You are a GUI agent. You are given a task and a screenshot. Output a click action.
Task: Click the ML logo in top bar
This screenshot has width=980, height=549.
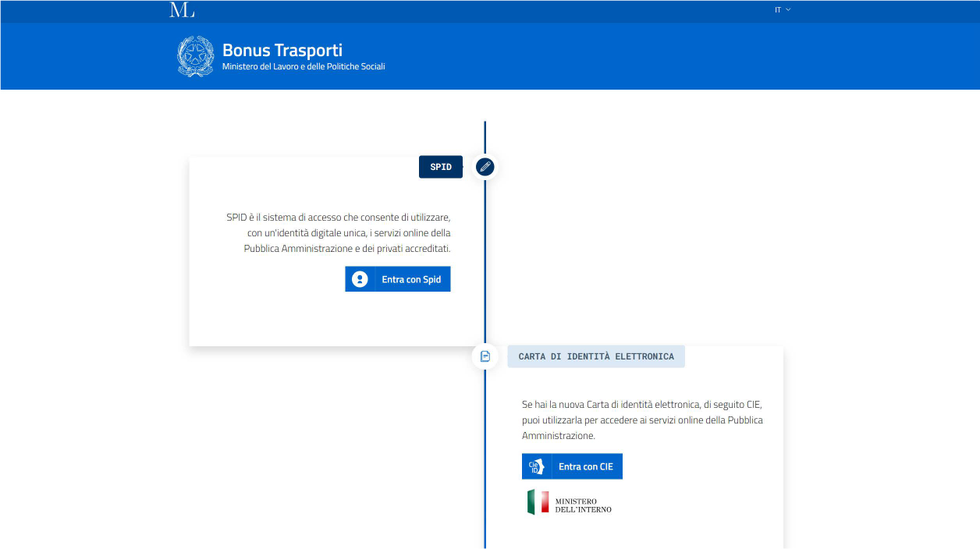pyautogui.click(x=182, y=9)
